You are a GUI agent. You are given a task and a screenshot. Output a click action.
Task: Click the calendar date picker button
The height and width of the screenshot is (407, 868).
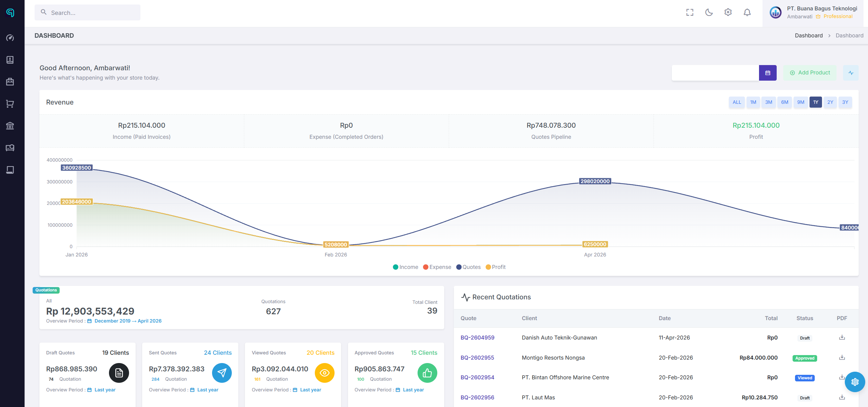[768, 73]
